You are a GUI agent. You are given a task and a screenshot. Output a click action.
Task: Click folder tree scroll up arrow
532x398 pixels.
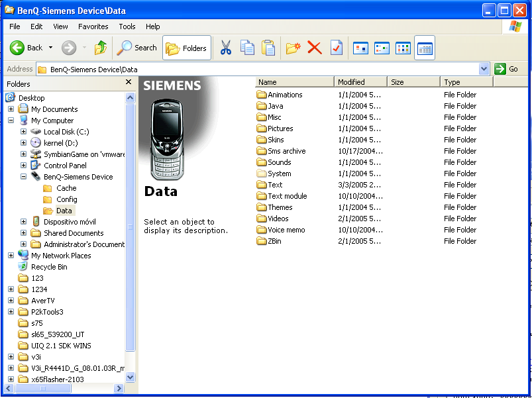click(x=131, y=98)
